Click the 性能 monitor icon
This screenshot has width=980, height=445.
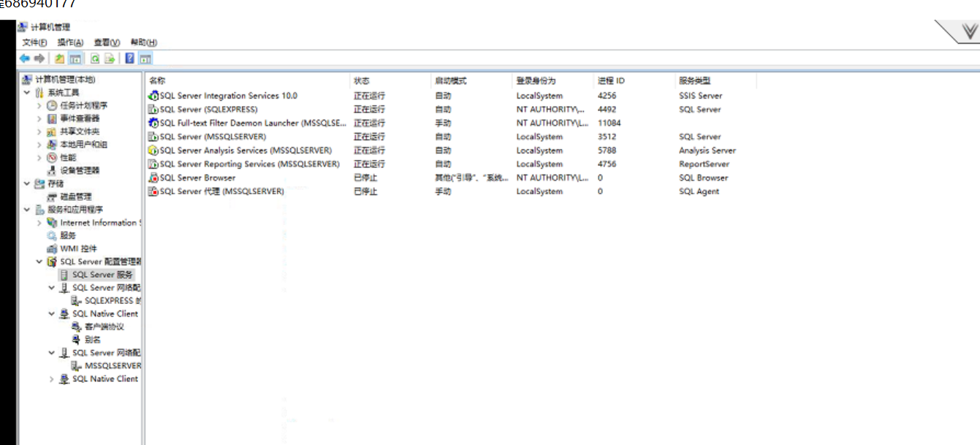coord(52,157)
